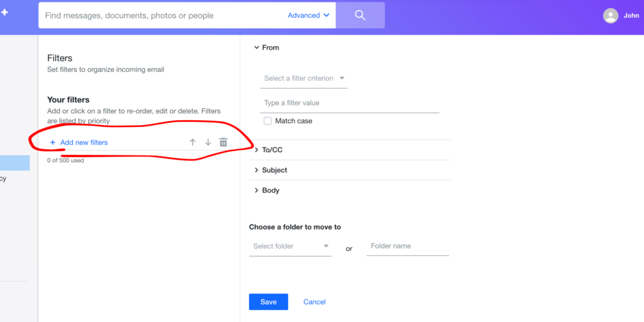Collapse the From section
This screenshot has width=644, height=322.
click(x=257, y=47)
